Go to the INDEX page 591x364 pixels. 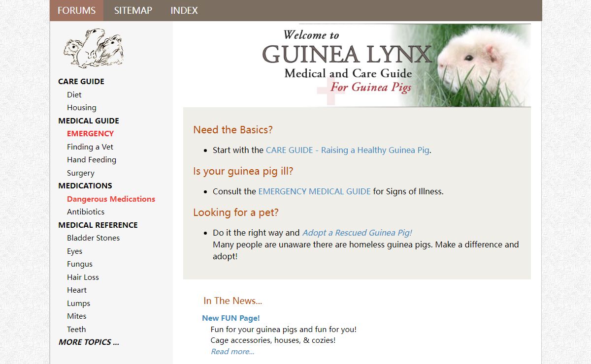tap(184, 10)
